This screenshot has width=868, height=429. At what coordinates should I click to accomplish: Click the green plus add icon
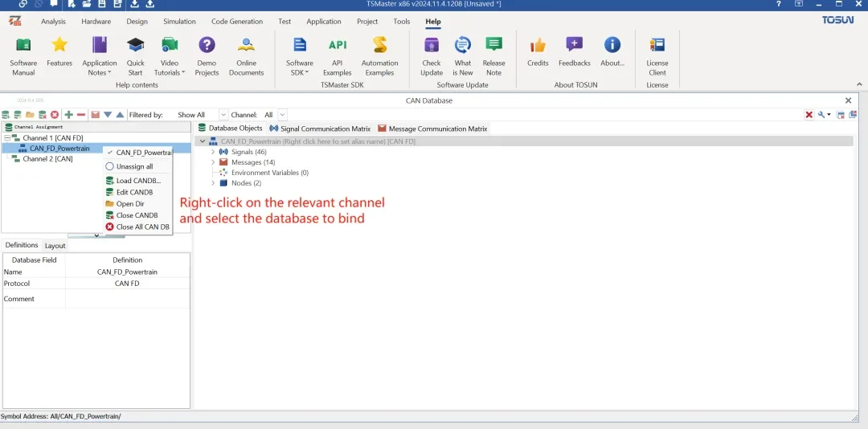tap(68, 115)
